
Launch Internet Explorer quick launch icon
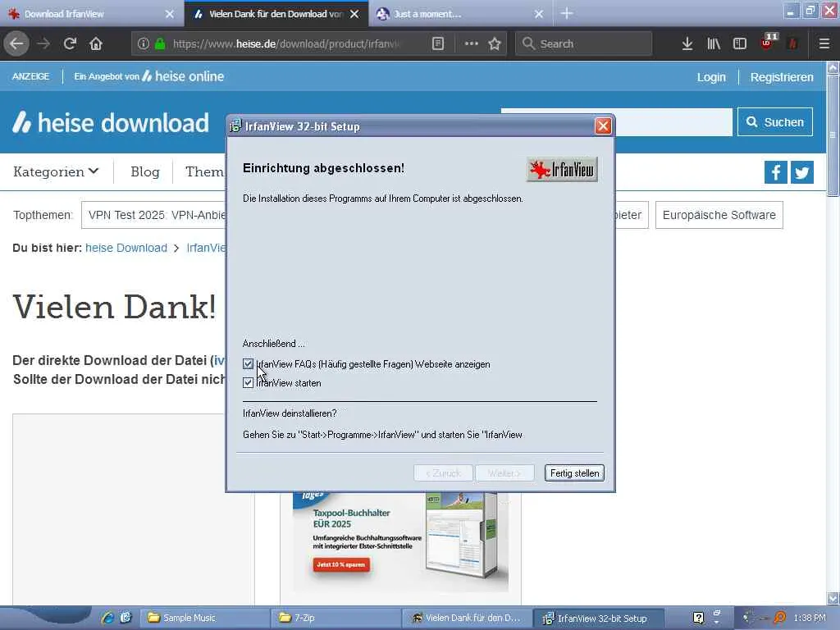(107, 618)
